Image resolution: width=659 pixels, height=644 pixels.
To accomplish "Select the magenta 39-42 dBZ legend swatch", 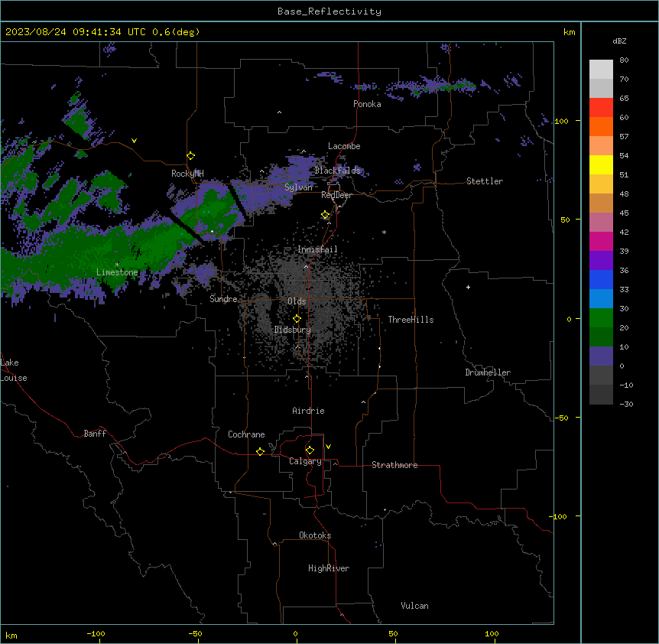I will [x=601, y=241].
